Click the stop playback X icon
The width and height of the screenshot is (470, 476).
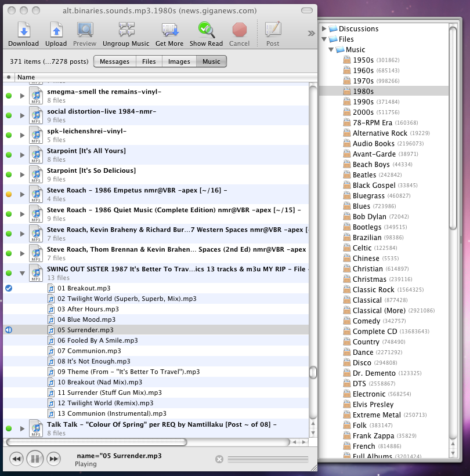(219, 459)
